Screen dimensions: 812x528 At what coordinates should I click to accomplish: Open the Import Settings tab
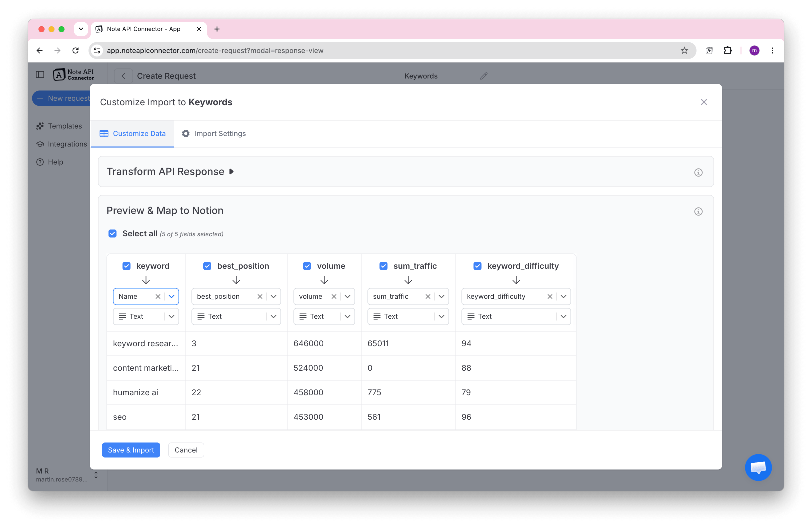point(213,134)
